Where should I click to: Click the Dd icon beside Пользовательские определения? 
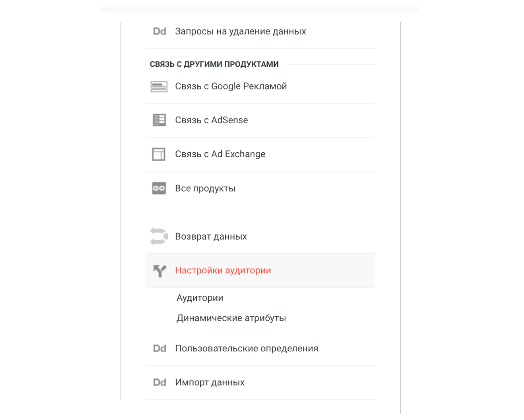[160, 349]
